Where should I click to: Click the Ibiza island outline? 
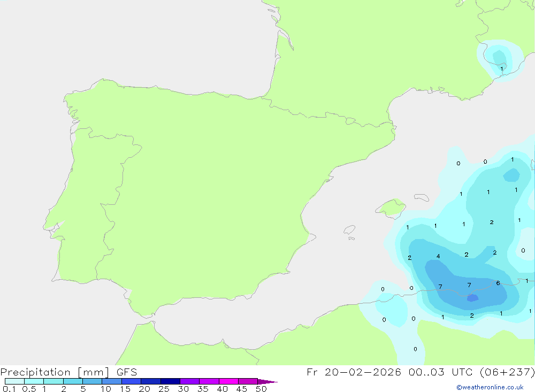click(349, 230)
